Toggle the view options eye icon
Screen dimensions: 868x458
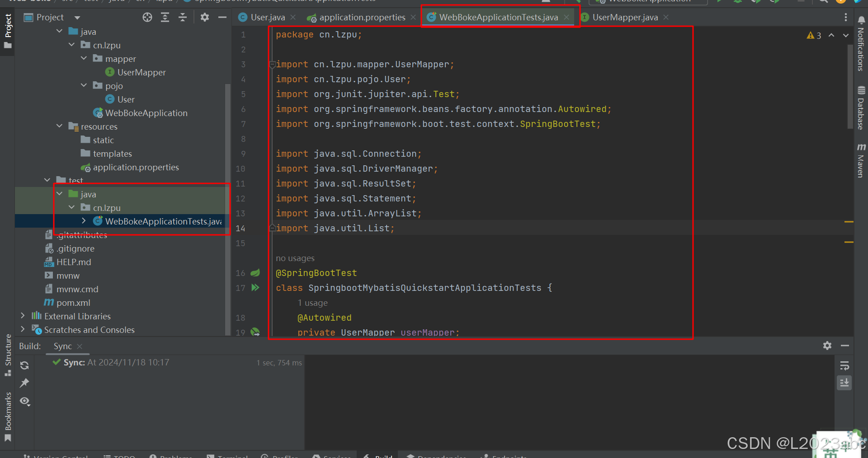[24, 401]
